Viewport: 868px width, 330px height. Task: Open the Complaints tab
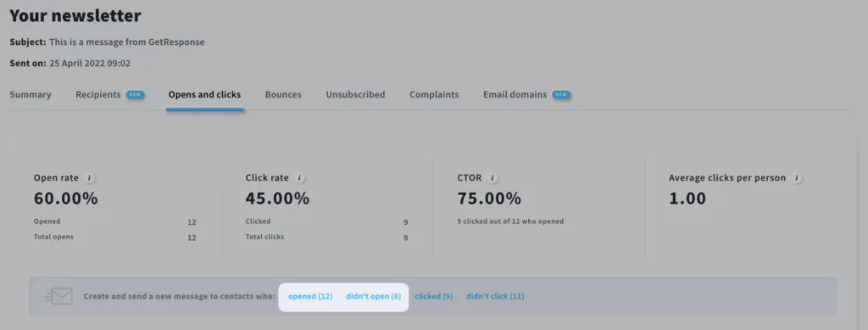(434, 95)
